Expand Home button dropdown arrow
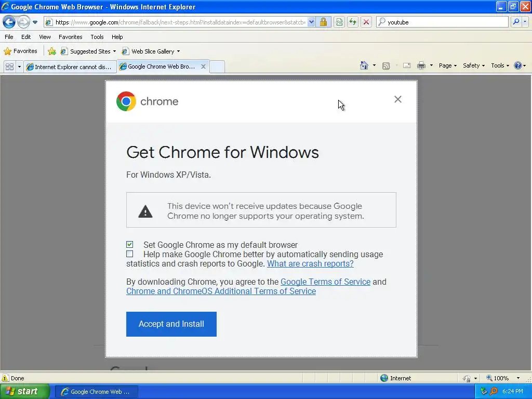Screen dimensions: 532x399 374,65
